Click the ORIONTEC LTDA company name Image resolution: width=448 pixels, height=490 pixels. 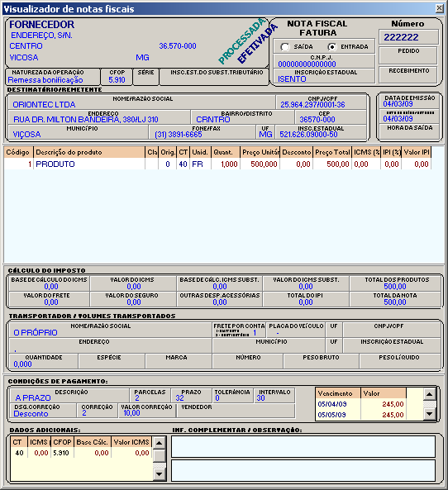44,105
